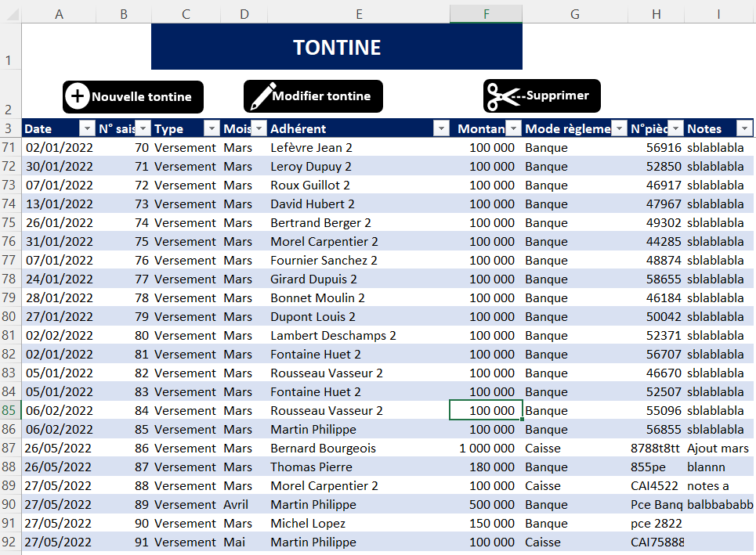Click the select-all corner of the sheet
Viewport: 756px width, 555px height.
(x=10, y=14)
